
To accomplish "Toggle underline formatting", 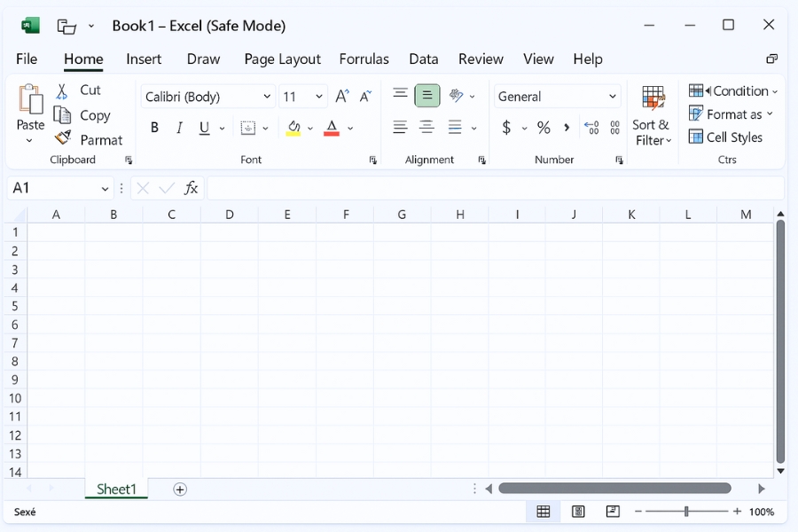I will (204, 128).
